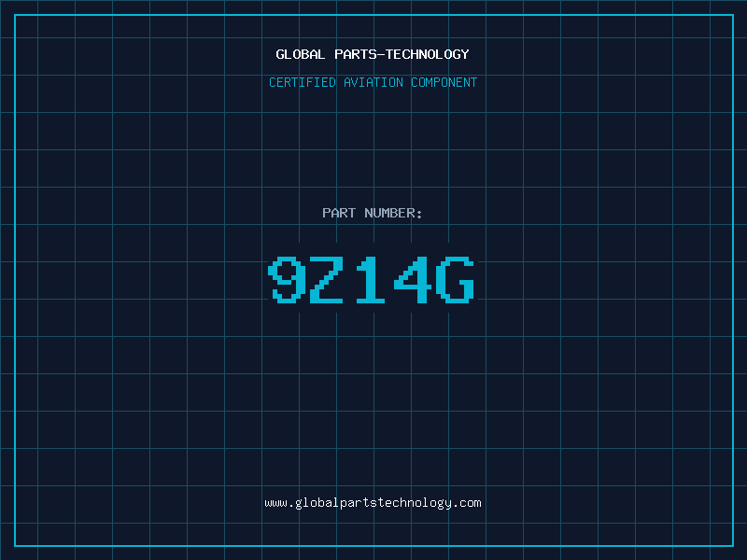Viewport: 747px width, 560px height.
Task: Select the CERTIFIED AVIATION COMPONENT subtitle
Action: click(373, 82)
